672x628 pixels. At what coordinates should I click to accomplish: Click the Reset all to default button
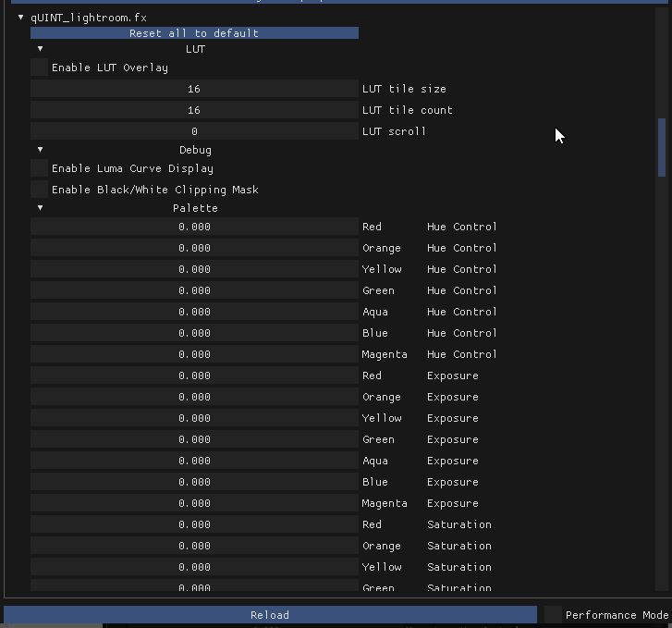pyautogui.click(x=194, y=33)
